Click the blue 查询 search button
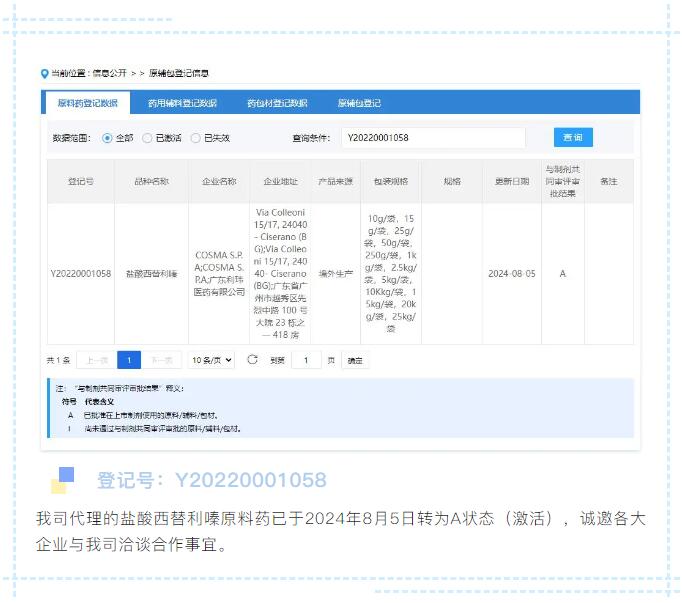 point(573,137)
